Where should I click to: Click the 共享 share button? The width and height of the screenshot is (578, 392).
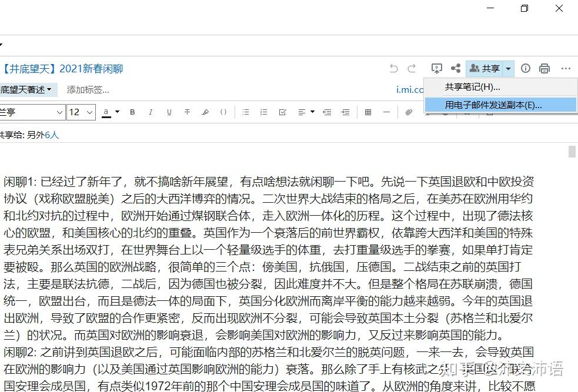[485, 69]
